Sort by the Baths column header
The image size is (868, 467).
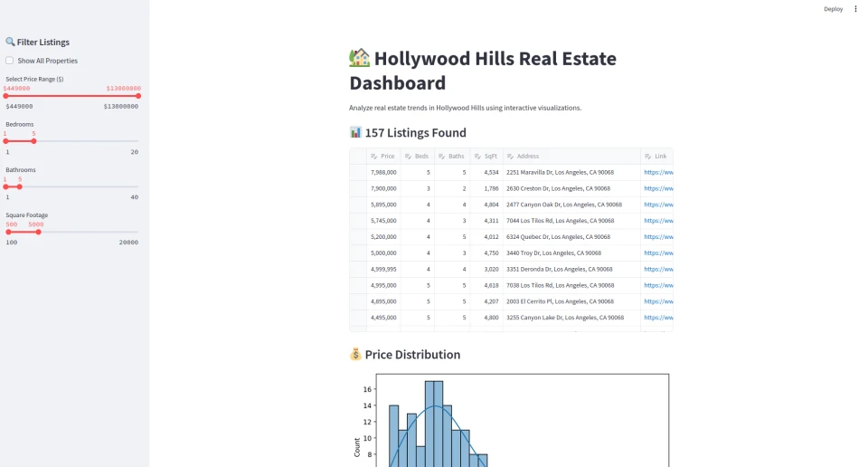(452, 157)
